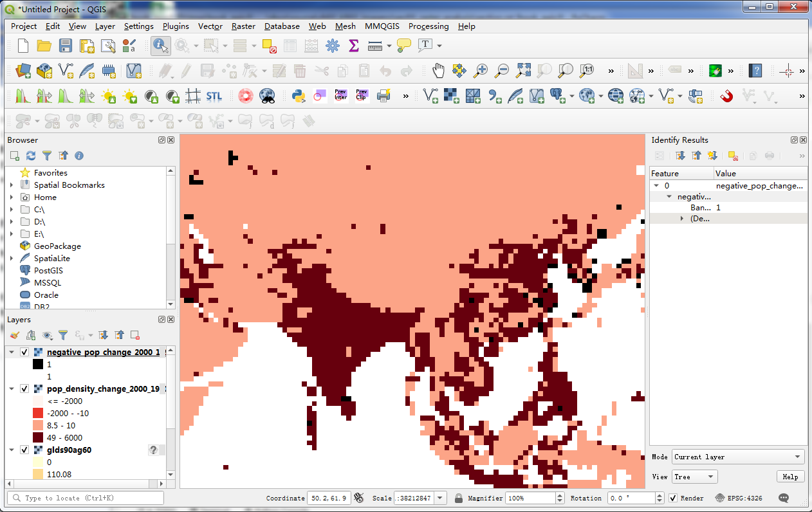Open the Python console icon
This screenshot has height=512, width=812.
(298, 96)
